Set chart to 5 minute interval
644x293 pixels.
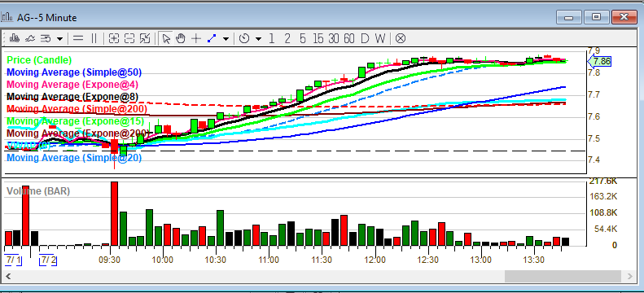(303, 38)
